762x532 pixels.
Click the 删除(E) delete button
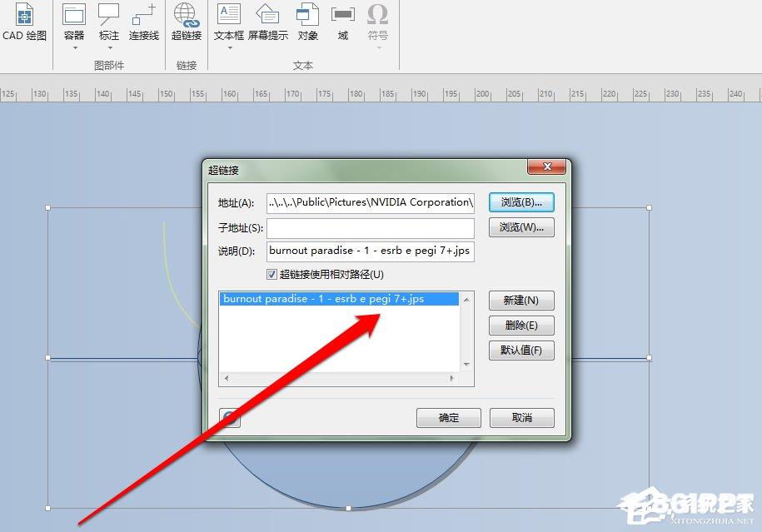click(521, 325)
